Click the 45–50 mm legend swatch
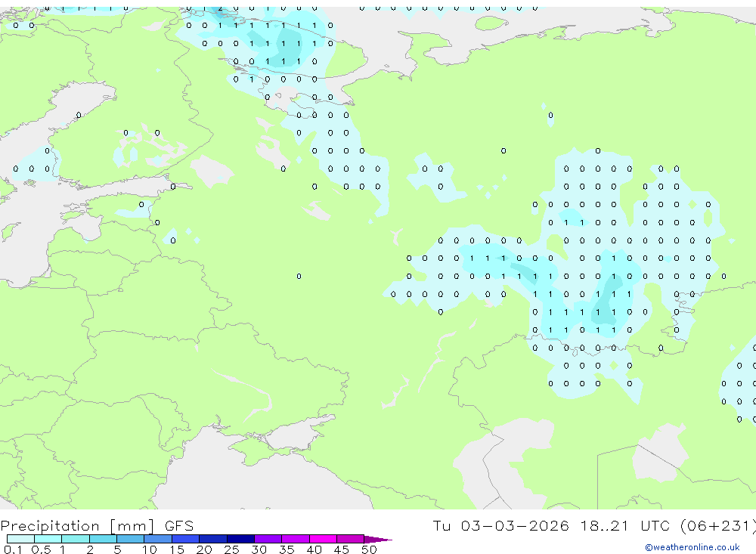Viewport: 756px width, 554px height. point(350,539)
